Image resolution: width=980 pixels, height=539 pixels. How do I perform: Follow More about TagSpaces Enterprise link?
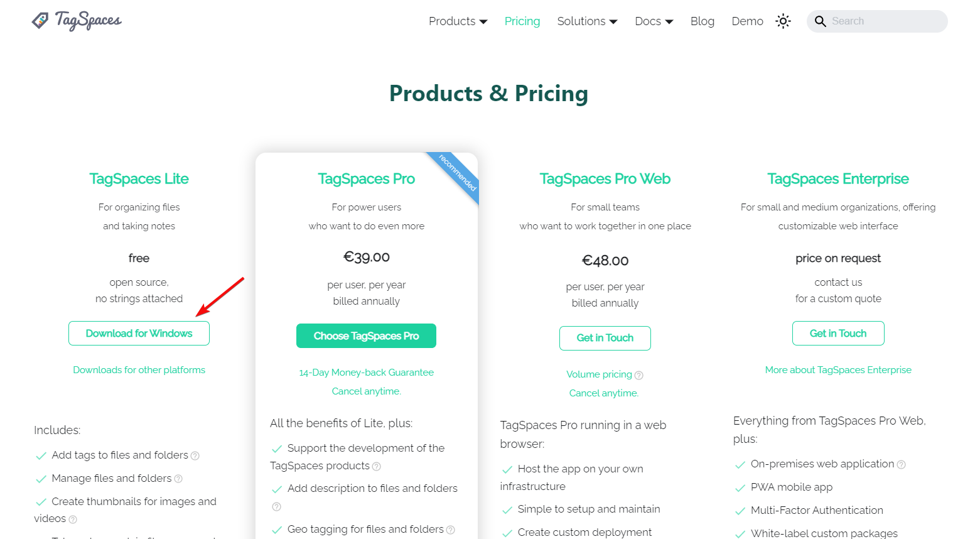[837, 370]
